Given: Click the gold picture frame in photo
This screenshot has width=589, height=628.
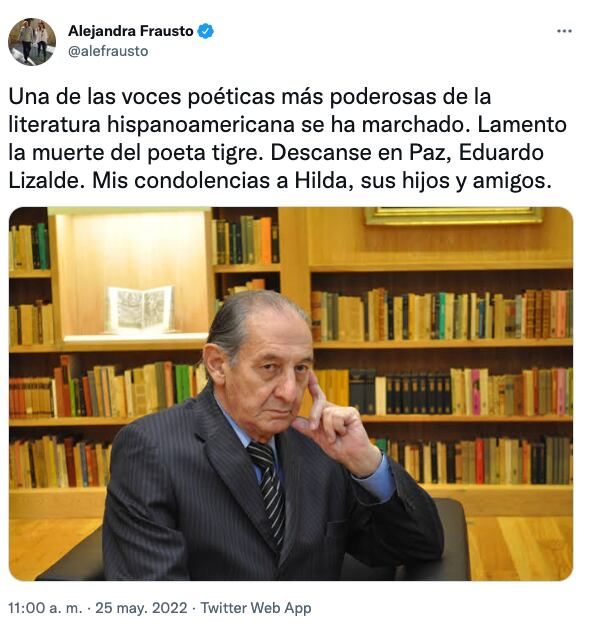Looking at the screenshot, I should tap(453, 215).
